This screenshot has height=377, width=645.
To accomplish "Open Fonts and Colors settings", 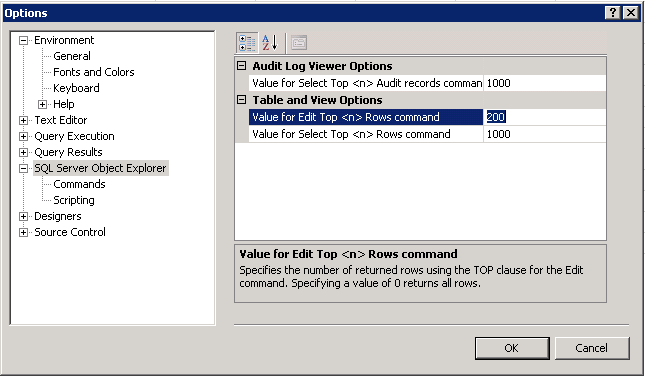I will [x=94, y=72].
